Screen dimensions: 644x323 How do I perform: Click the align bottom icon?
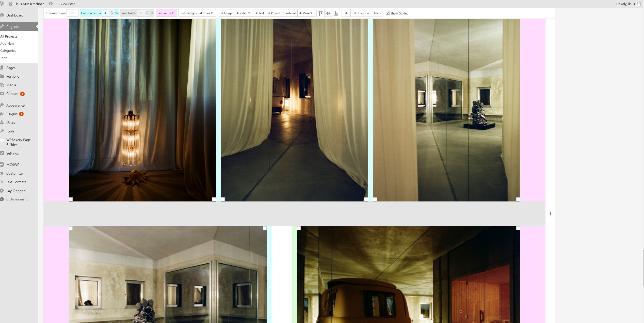pyautogui.click(x=336, y=13)
